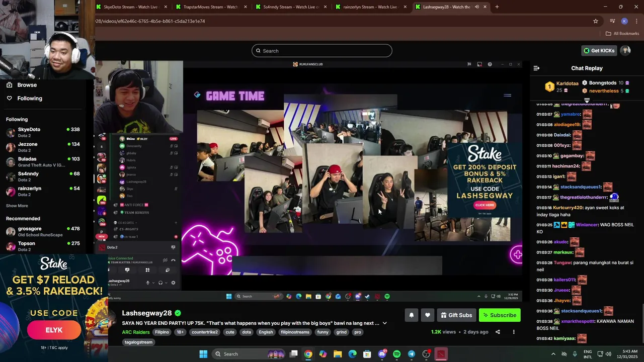Click the ARC Raiders category link

click(x=136, y=332)
